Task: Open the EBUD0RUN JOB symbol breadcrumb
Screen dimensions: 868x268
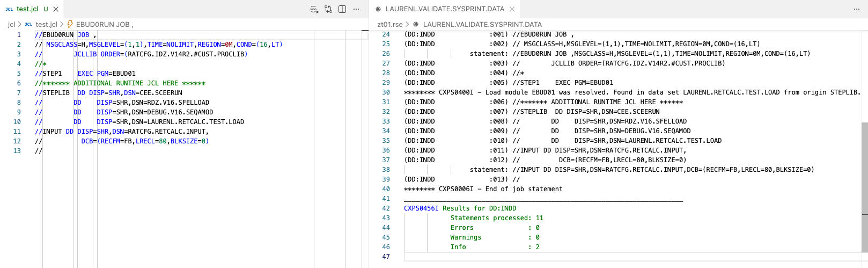Action: pos(104,24)
